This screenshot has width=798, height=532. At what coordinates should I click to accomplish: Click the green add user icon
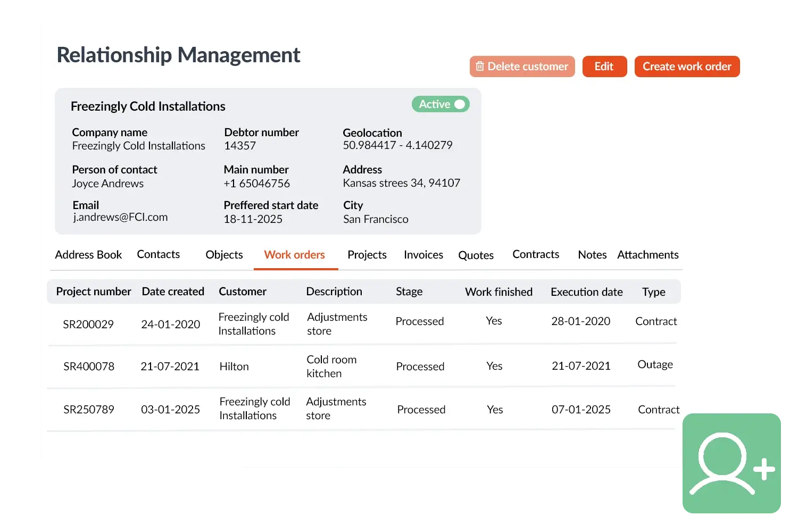tap(732, 464)
